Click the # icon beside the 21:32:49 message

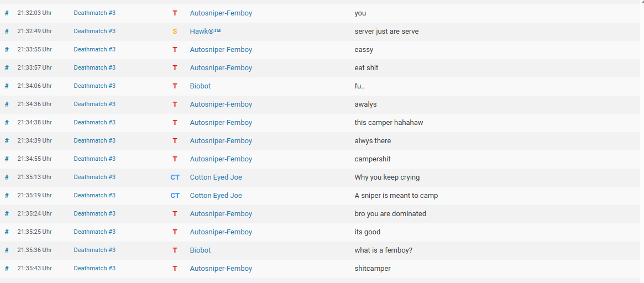pos(7,31)
